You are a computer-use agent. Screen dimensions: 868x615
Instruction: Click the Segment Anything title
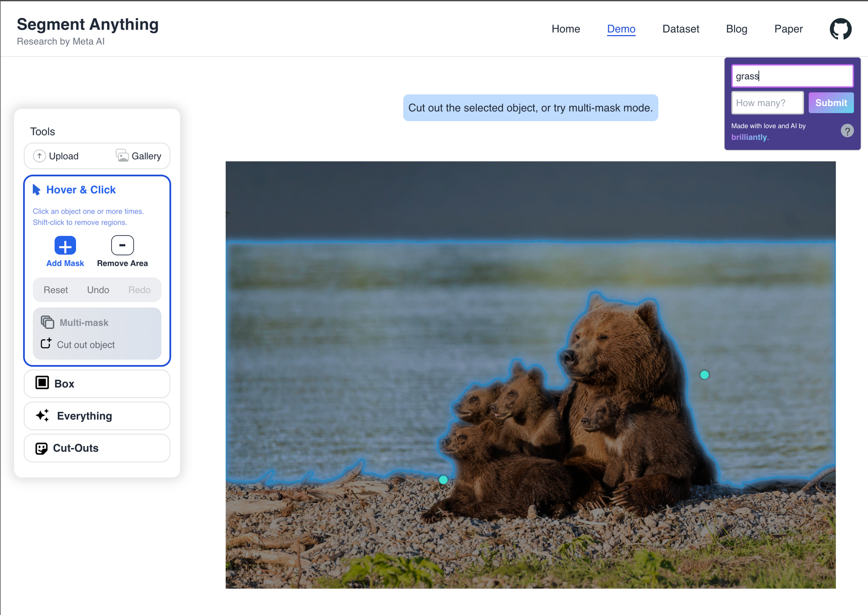88,24
